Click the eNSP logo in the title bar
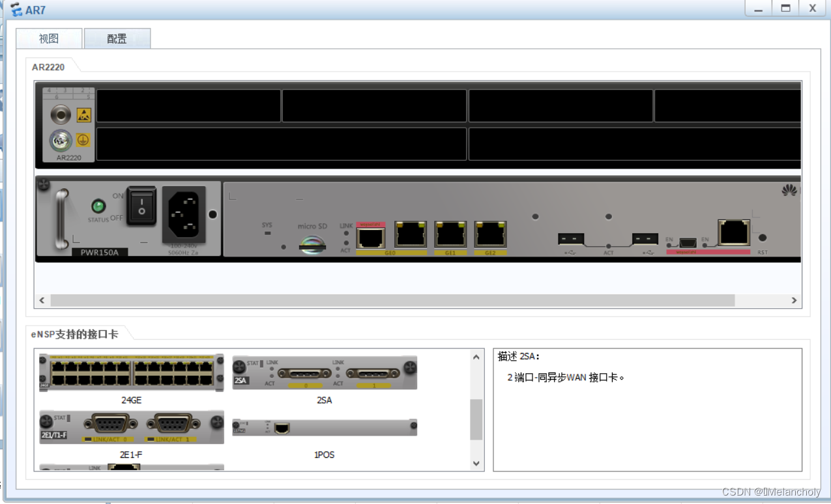This screenshot has width=831, height=504. pyautogui.click(x=14, y=9)
